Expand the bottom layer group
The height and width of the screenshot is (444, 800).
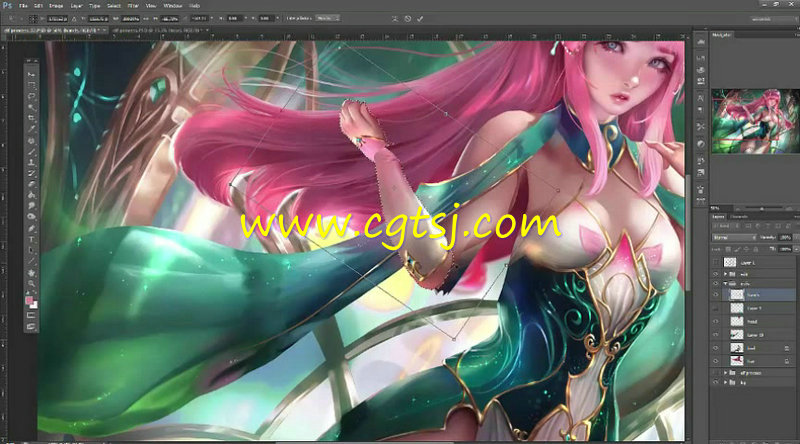tap(725, 382)
